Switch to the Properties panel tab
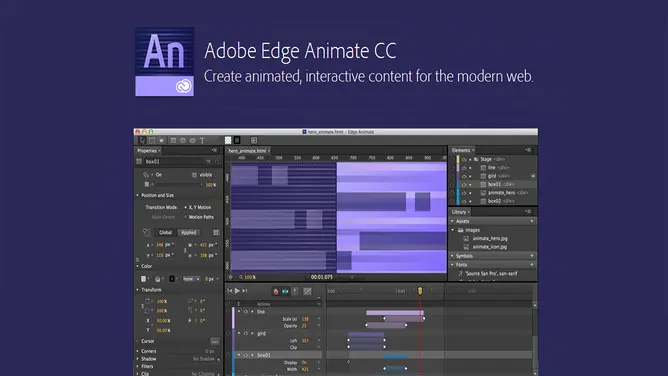This screenshot has width=668, height=376. 147,151
